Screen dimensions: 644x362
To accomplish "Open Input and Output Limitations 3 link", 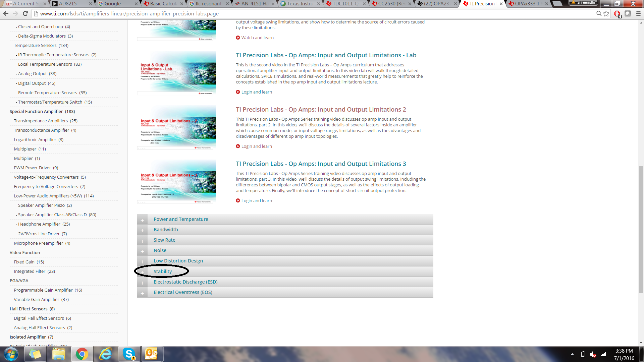I will click(321, 164).
